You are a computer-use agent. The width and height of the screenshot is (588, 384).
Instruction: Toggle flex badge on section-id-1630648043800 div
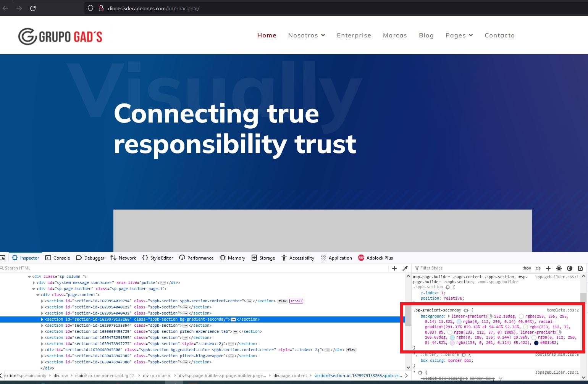coord(352,350)
